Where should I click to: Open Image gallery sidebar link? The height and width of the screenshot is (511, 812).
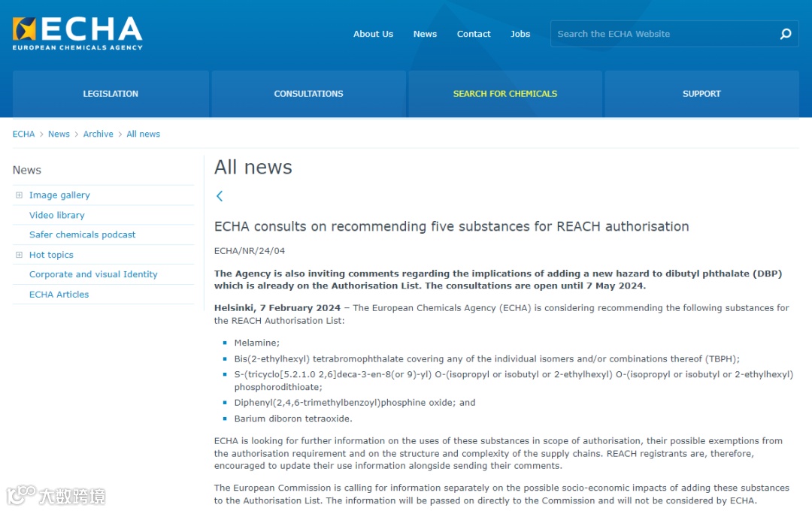[59, 195]
